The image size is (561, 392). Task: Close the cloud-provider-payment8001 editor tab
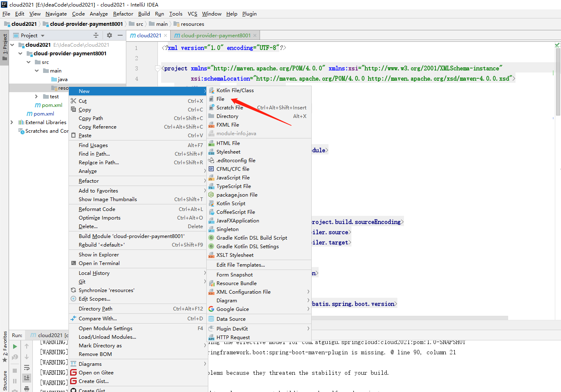(x=255, y=36)
